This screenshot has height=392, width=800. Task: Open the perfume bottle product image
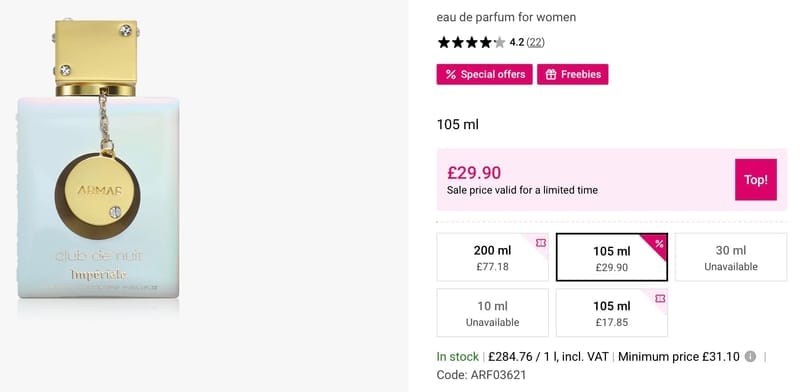point(98,159)
